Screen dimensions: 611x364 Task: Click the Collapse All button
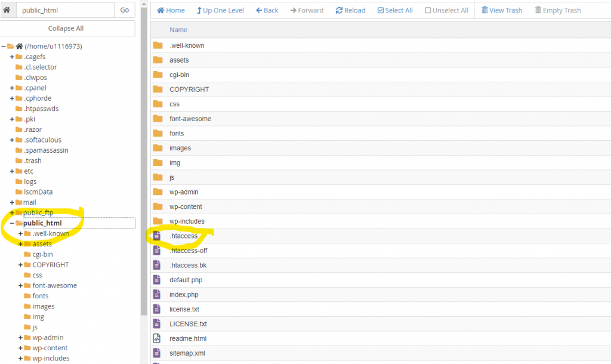pyautogui.click(x=66, y=28)
